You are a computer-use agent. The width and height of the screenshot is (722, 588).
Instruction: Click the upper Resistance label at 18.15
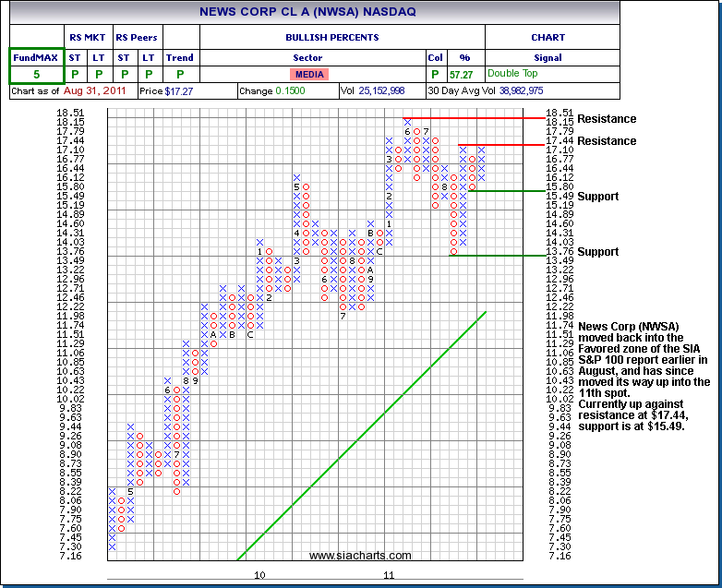[607, 119]
